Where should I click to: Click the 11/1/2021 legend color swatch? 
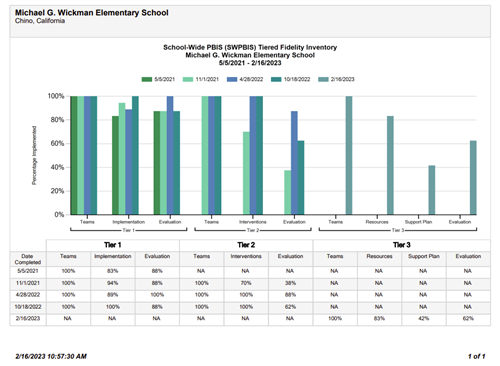pos(188,79)
